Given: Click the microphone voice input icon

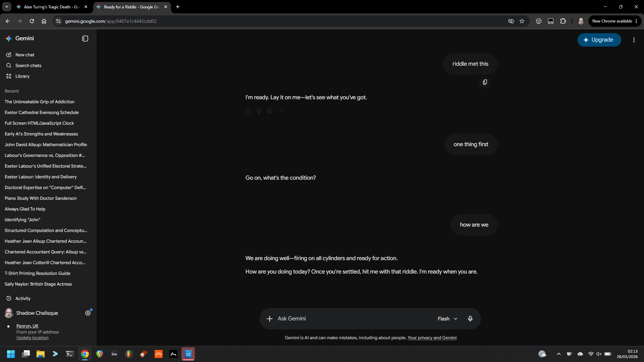Looking at the screenshot, I should (x=470, y=319).
